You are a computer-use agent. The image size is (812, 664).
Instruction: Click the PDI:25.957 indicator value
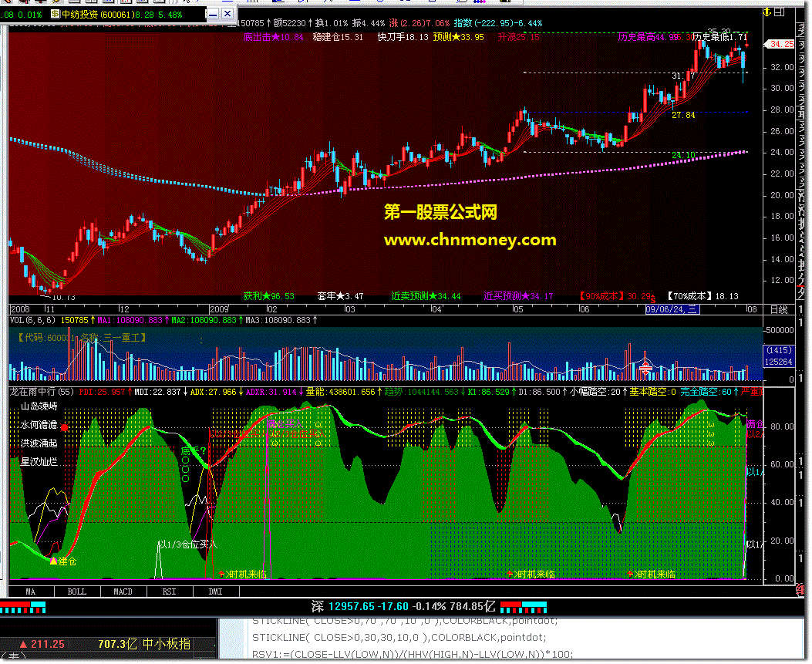[x=103, y=392]
